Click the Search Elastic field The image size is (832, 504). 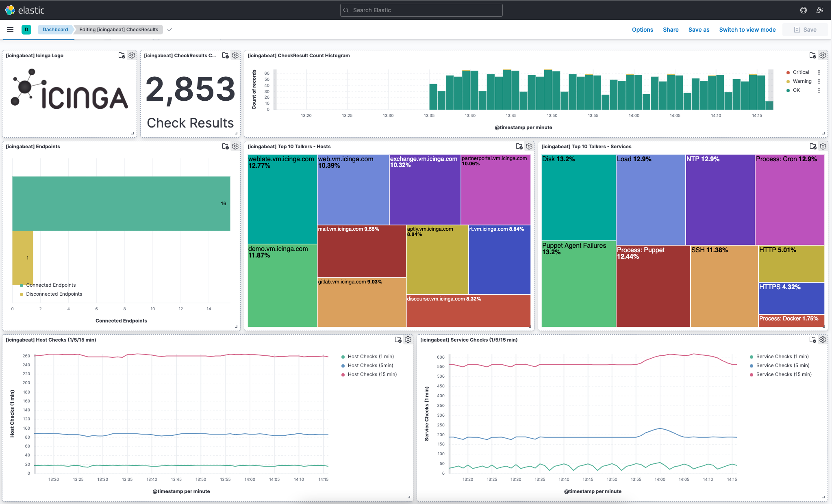tap(421, 10)
